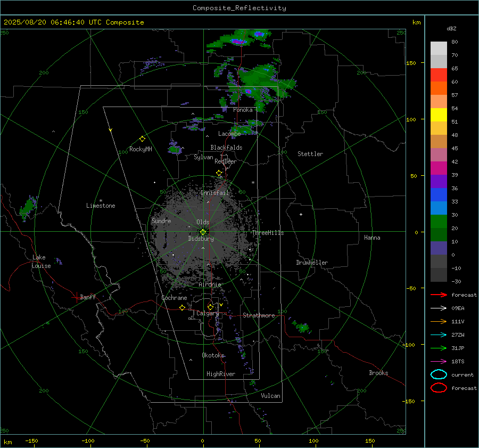Click the cyan 'current' ellipse legend icon

439,374
